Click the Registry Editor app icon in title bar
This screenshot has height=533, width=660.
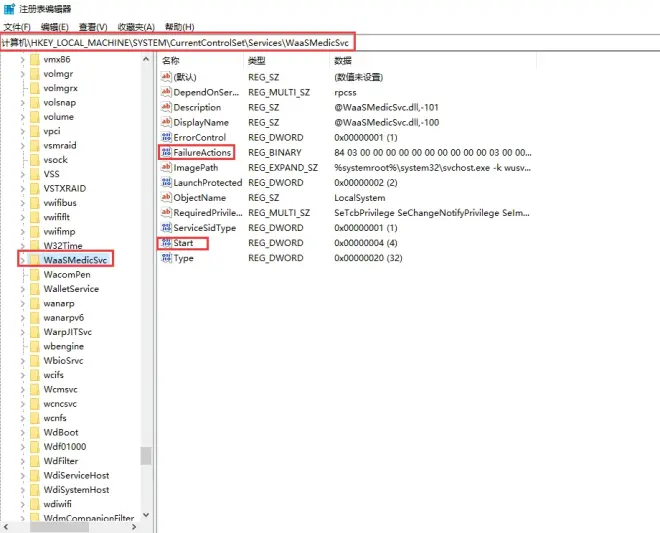[x=9, y=8]
